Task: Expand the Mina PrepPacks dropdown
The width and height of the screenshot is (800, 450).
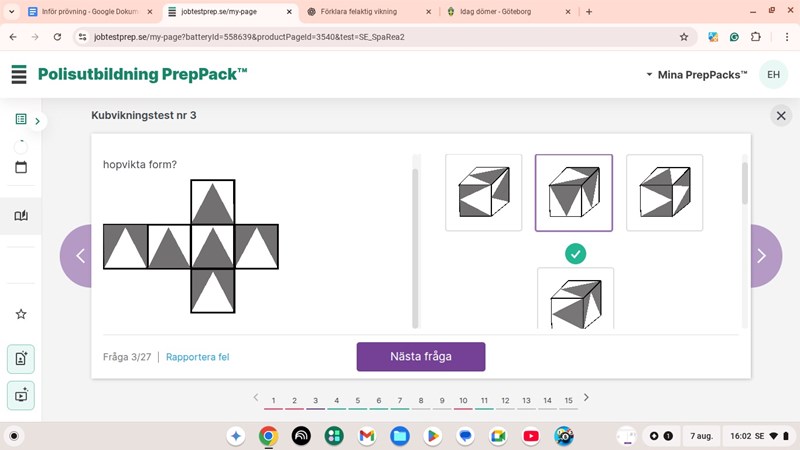Action: 696,75
